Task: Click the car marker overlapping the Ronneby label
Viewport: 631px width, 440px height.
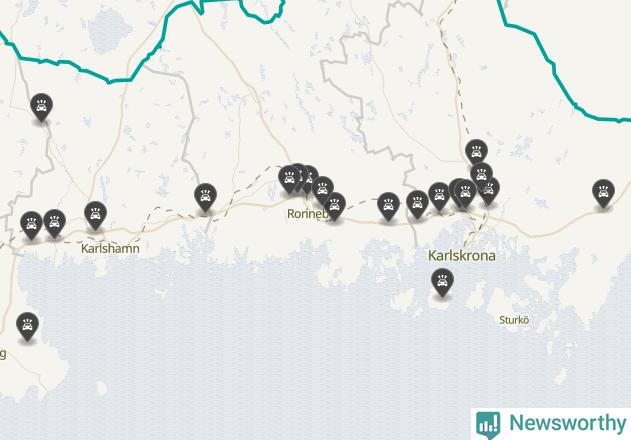Action: 334,206
